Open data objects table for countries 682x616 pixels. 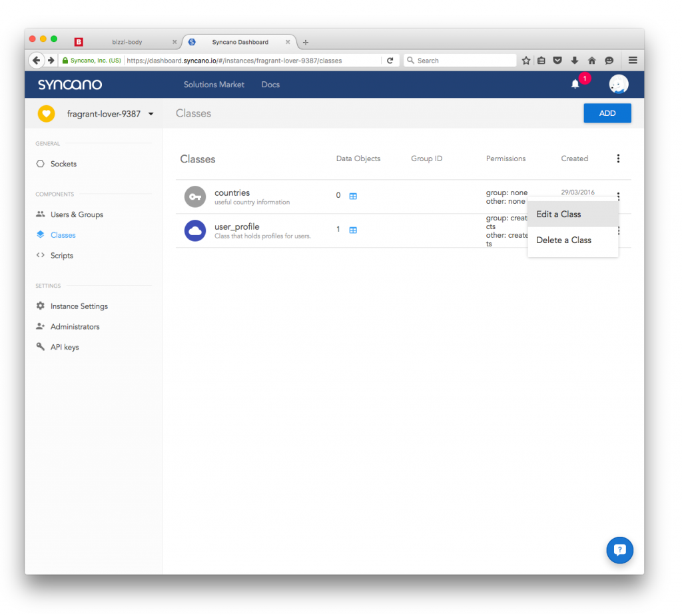pos(353,196)
